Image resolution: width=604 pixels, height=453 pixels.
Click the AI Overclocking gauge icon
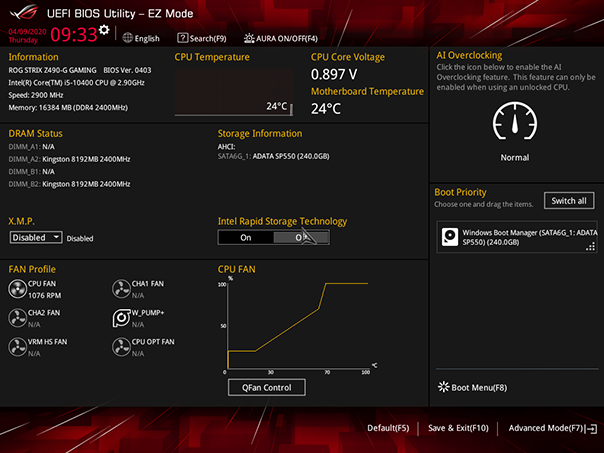515,121
